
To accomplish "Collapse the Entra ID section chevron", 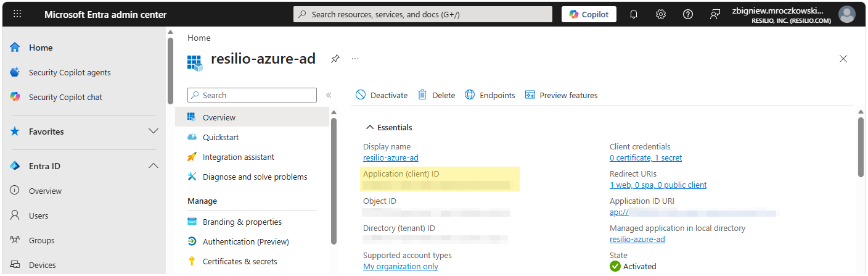I will pos(154,166).
